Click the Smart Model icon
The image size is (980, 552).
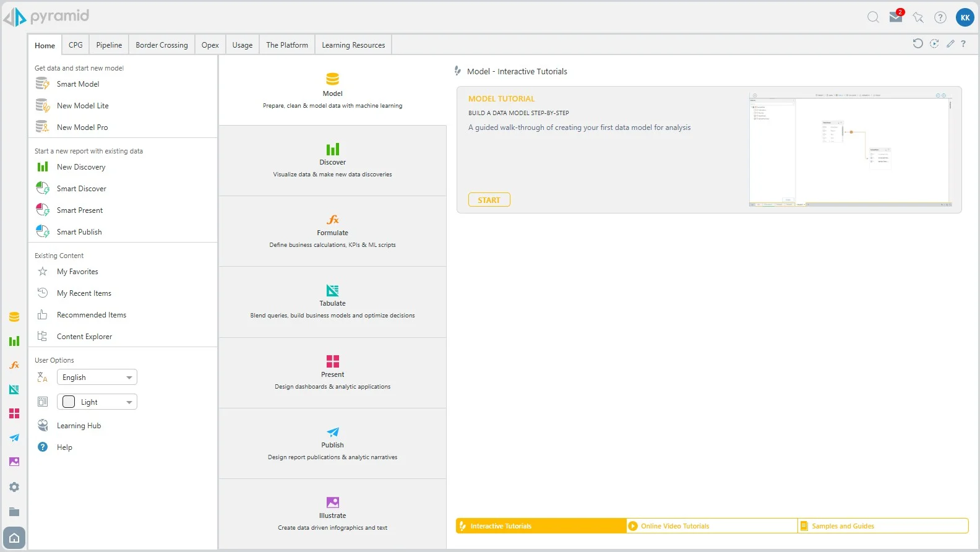(x=42, y=84)
